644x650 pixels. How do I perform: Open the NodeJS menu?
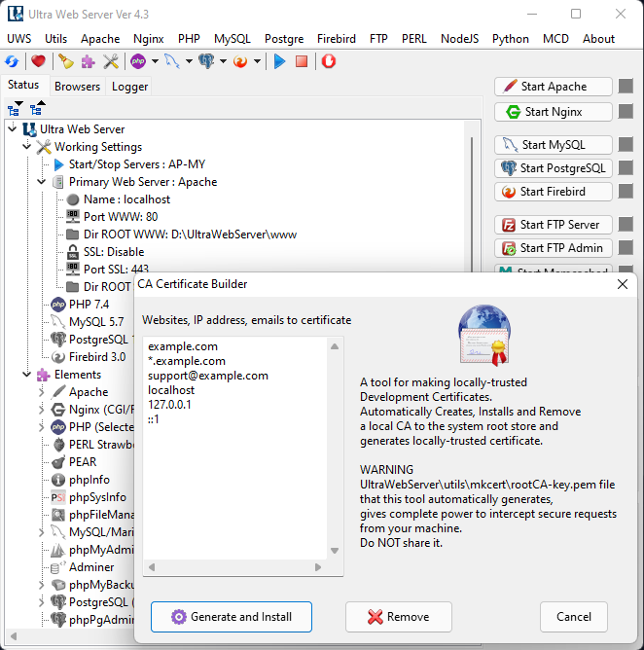(x=459, y=39)
